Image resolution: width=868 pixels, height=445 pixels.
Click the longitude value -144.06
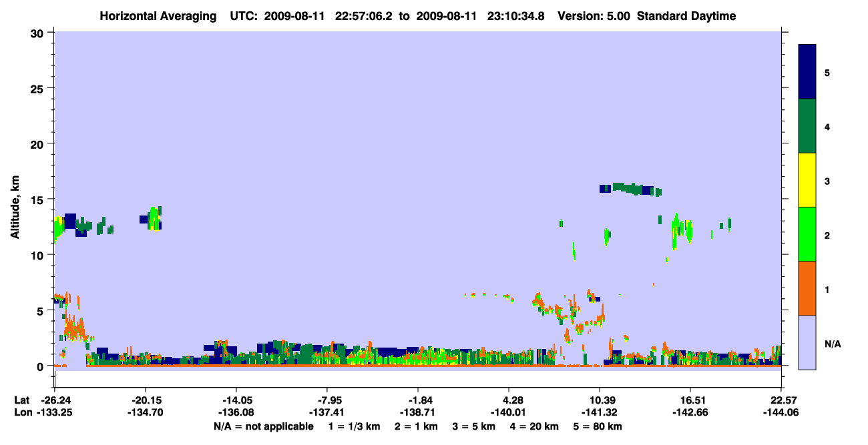click(781, 412)
